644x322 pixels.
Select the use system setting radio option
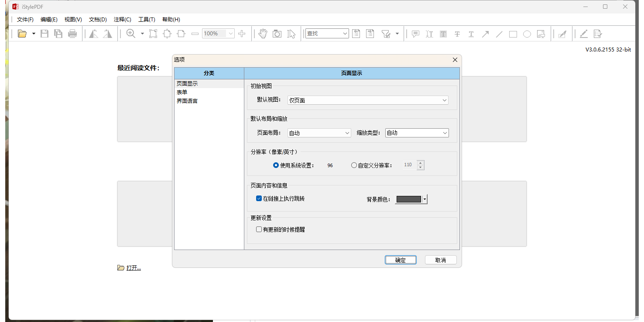click(276, 165)
